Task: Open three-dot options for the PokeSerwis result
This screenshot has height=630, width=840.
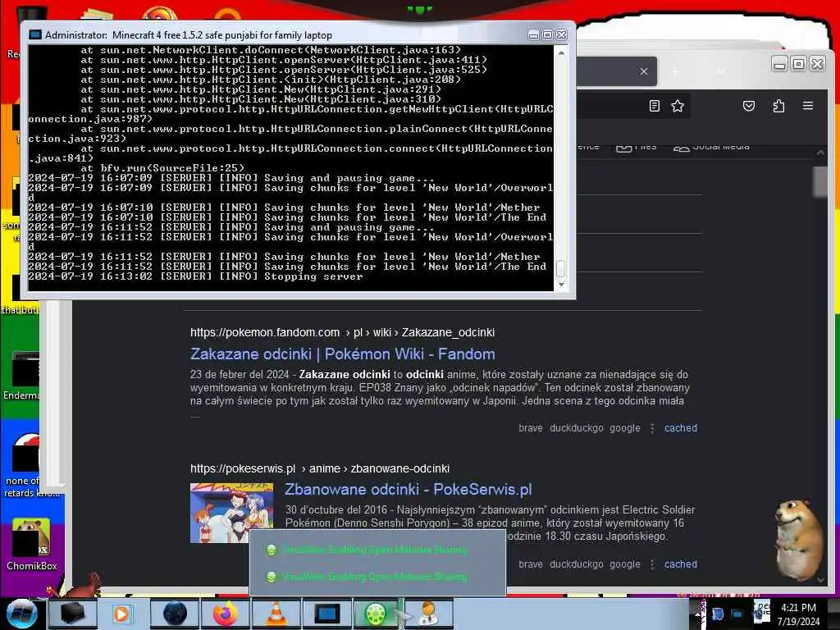Action: [652, 564]
